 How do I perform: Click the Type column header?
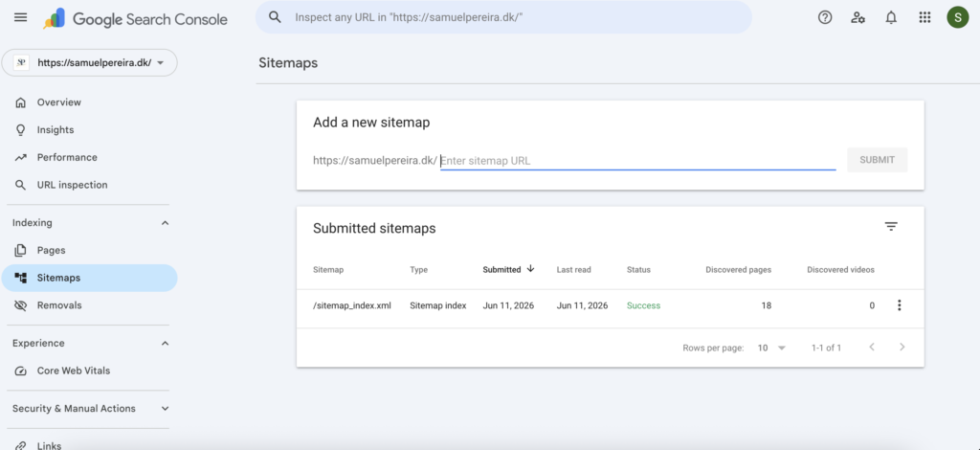click(x=419, y=269)
